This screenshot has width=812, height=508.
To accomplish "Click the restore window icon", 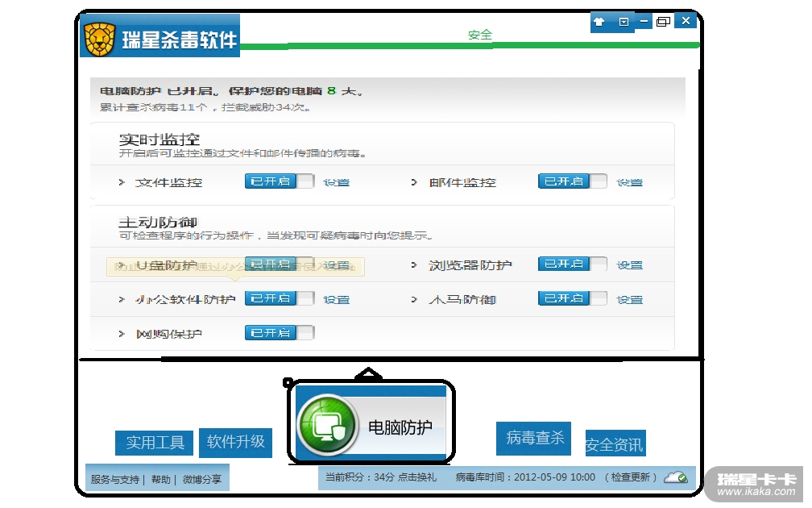I will pyautogui.click(x=664, y=21).
